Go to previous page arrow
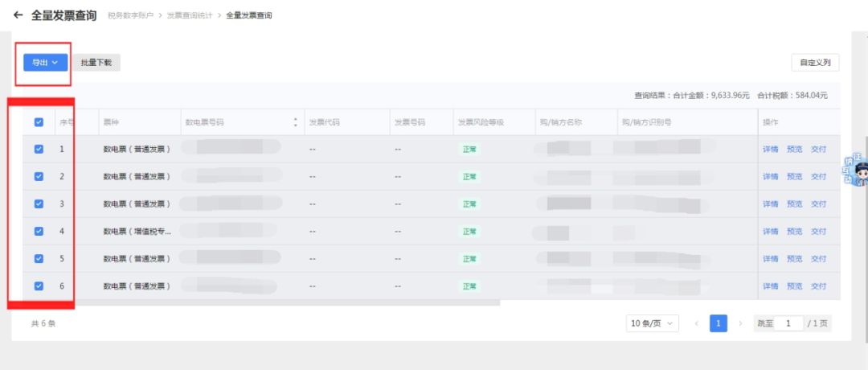The image size is (868, 370). (x=696, y=323)
